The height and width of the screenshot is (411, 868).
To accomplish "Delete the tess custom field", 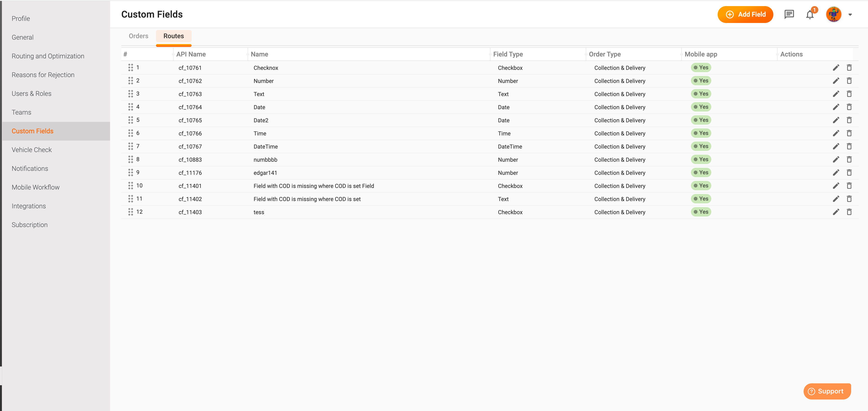I will coord(849,212).
